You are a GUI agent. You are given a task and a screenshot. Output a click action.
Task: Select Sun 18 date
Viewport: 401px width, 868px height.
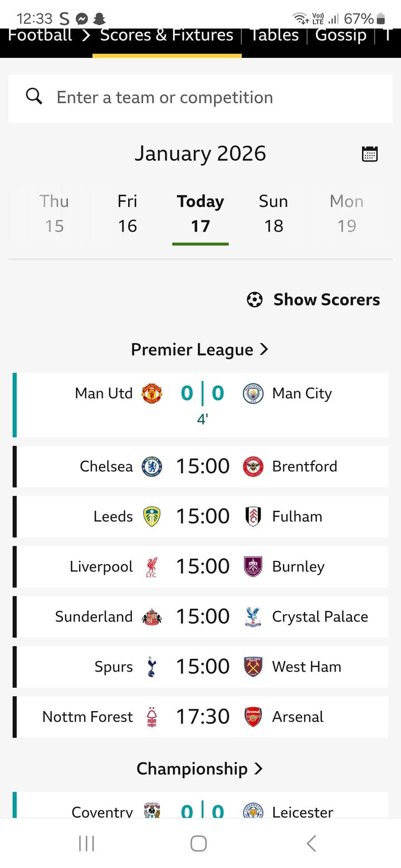pyautogui.click(x=273, y=213)
